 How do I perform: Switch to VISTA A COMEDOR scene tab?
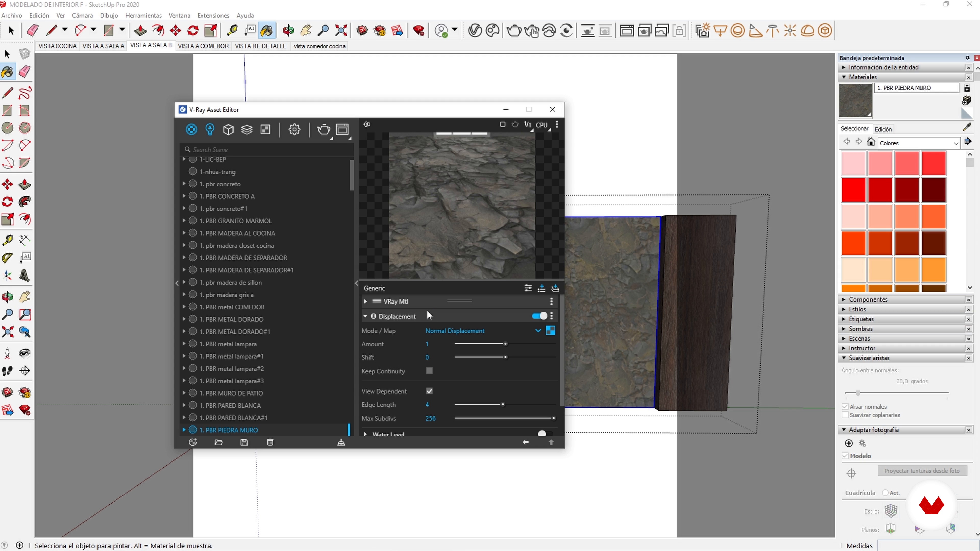point(203,46)
